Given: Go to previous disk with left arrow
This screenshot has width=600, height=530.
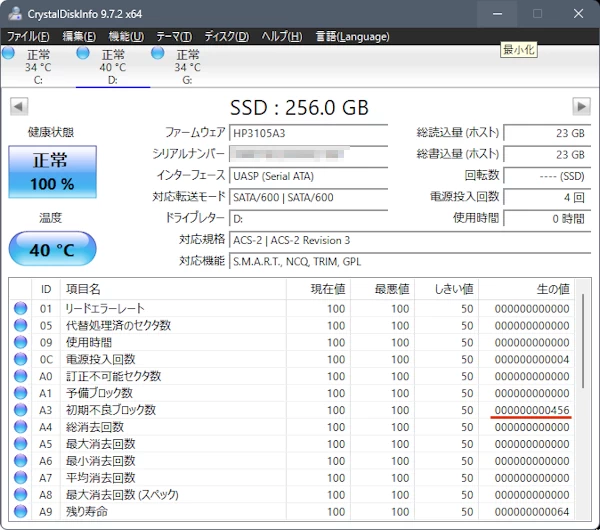Looking at the screenshot, I should [19, 106].
